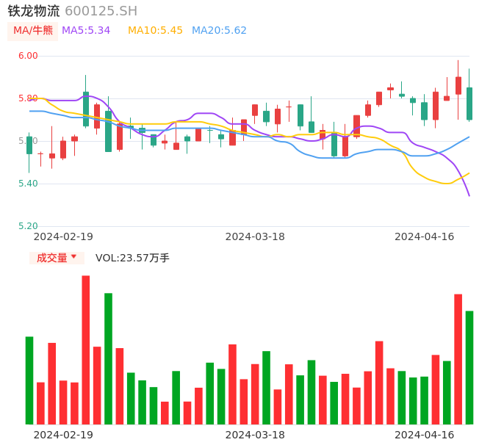Toggle the blue MA20:5.62 legend
This screenshot has height=445, width=504.
point(219,31)
